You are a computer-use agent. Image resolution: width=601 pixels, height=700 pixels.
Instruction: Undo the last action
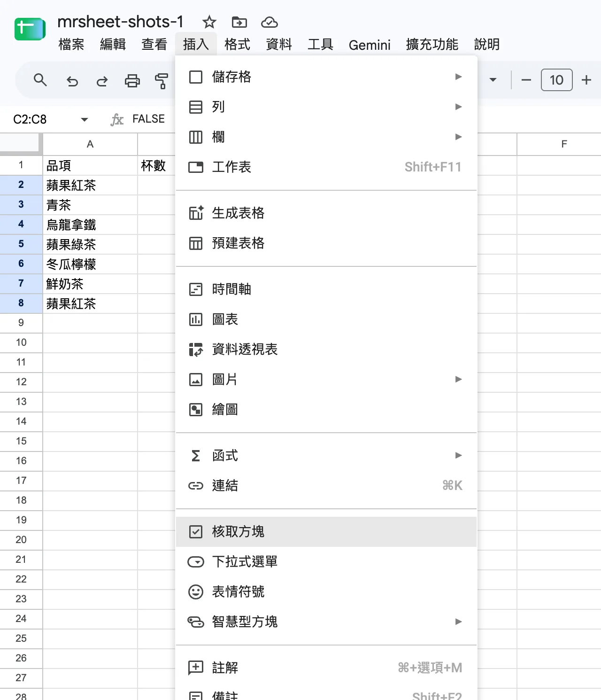[x=72, y=81]
